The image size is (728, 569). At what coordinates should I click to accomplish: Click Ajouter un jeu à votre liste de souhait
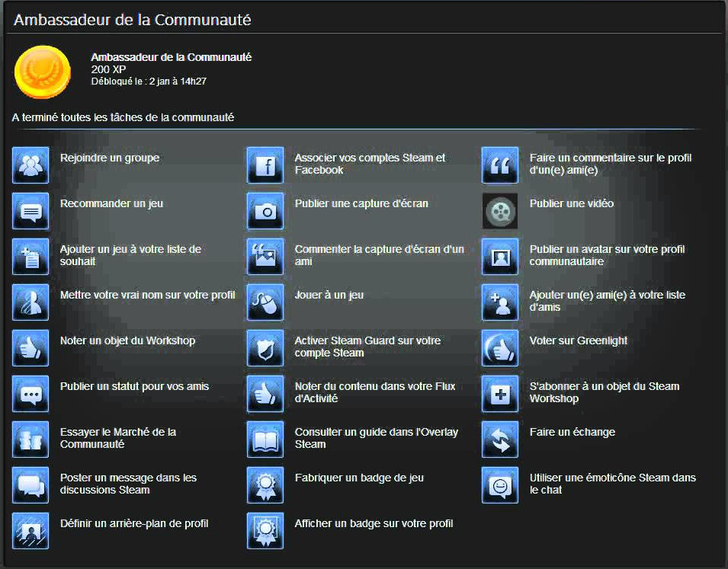pyautogui.click(x=130, y=255)
